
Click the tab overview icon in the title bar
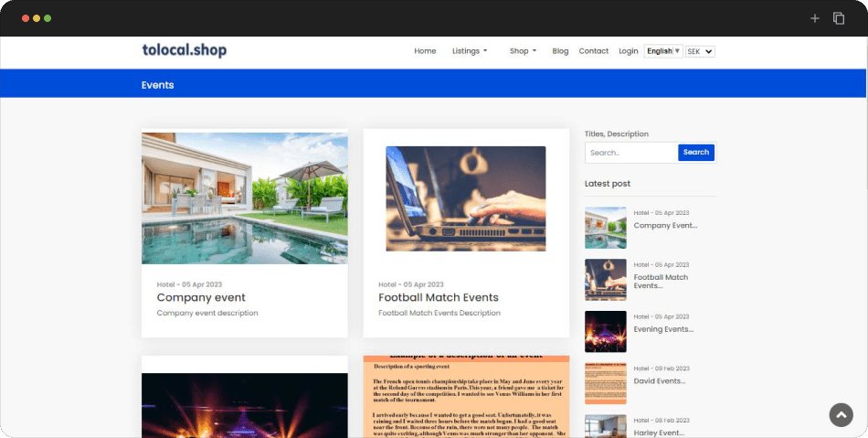(839, 18)
